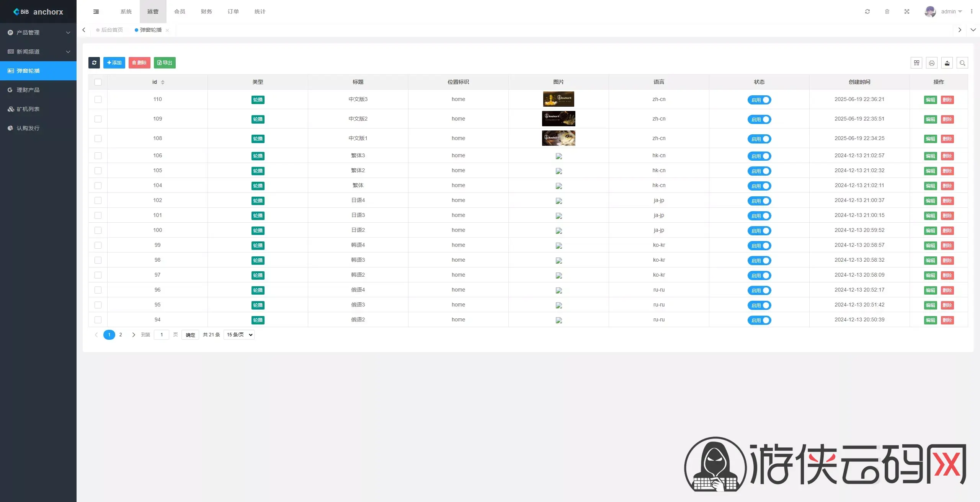Toggle fullscreen using the expand icon
The image size is (980, 502).
(907, 11)
